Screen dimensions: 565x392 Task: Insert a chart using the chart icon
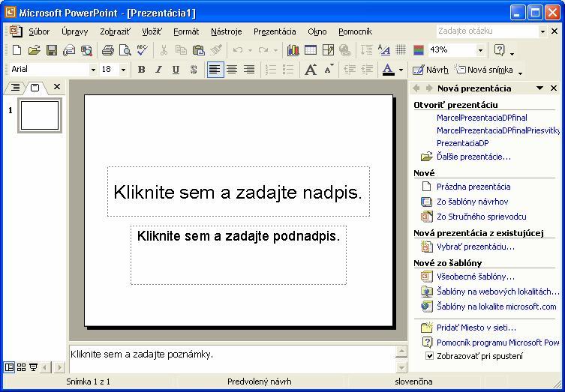293,50
